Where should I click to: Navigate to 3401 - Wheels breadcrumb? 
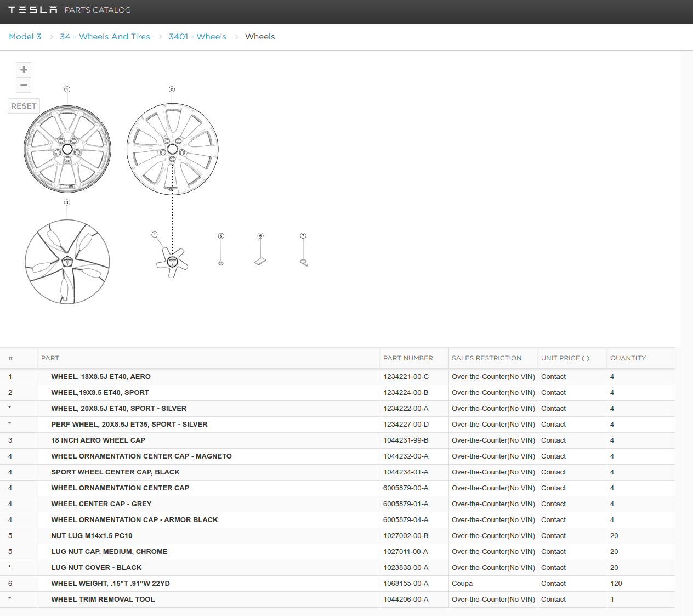pos(197,37)
